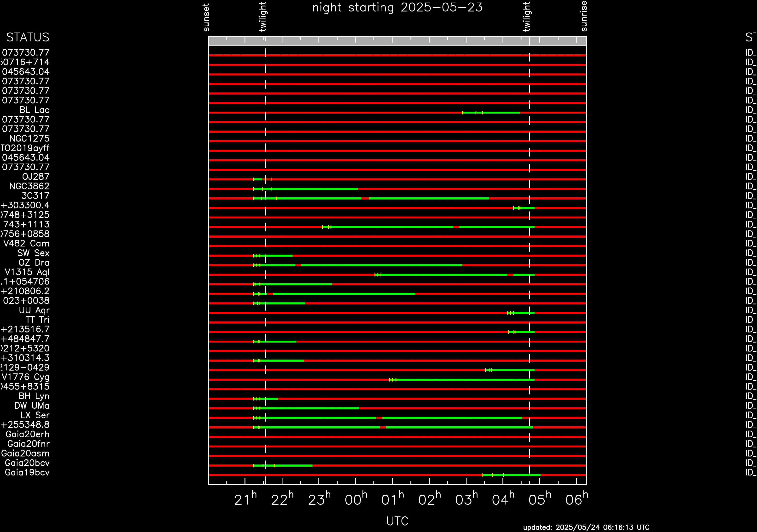Click the 'updated: 2025/05/24 06:16:13 UTC' timestamp
The width and height of the screenshot is (757, 532).
586,527
